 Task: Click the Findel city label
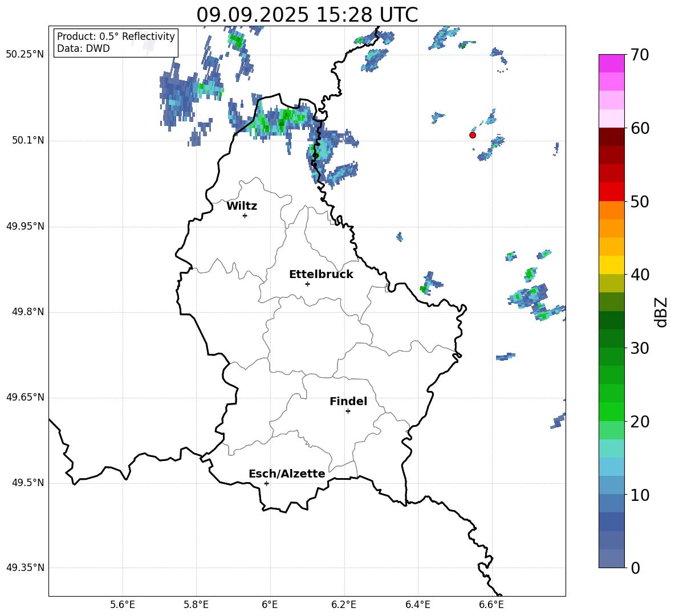point(348,401)
